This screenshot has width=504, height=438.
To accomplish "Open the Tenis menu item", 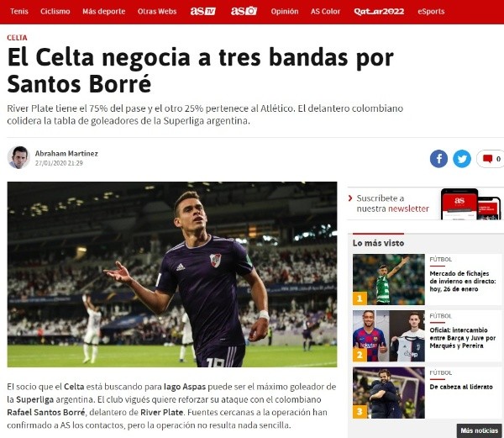I will coord(19,12).
